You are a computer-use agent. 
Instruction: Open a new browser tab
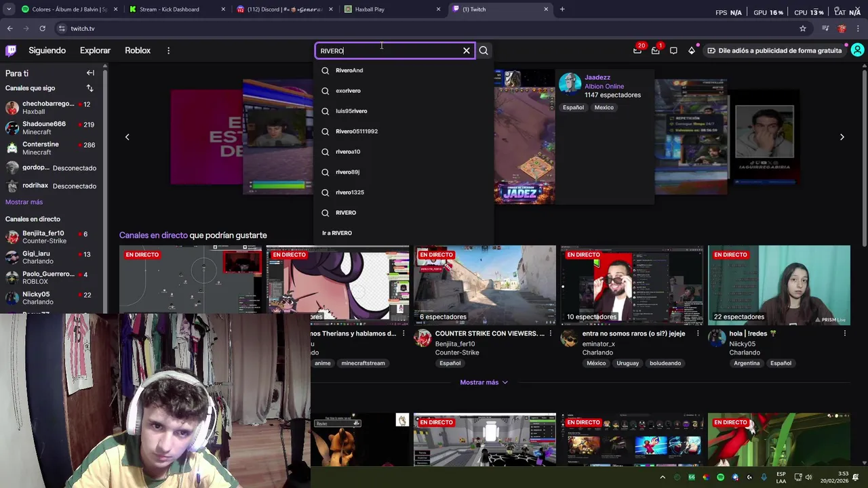[x=562, y=9]
